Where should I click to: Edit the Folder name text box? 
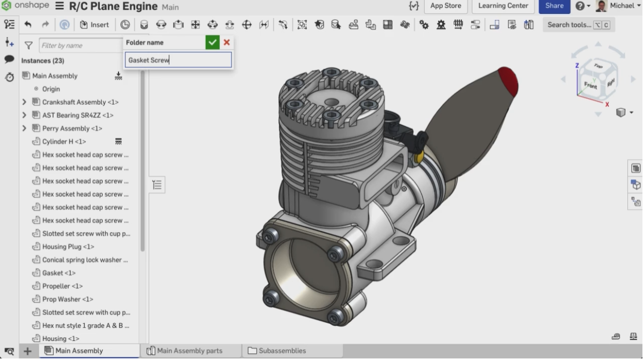[178, 60]
